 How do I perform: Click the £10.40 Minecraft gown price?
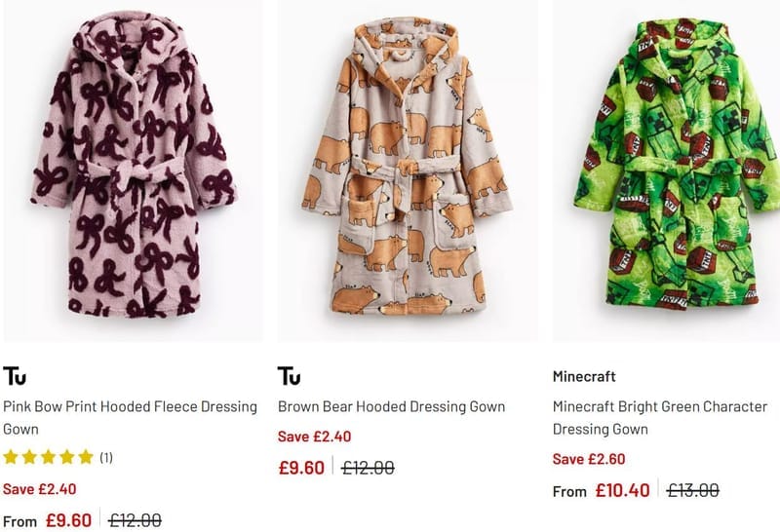(622, 491)
